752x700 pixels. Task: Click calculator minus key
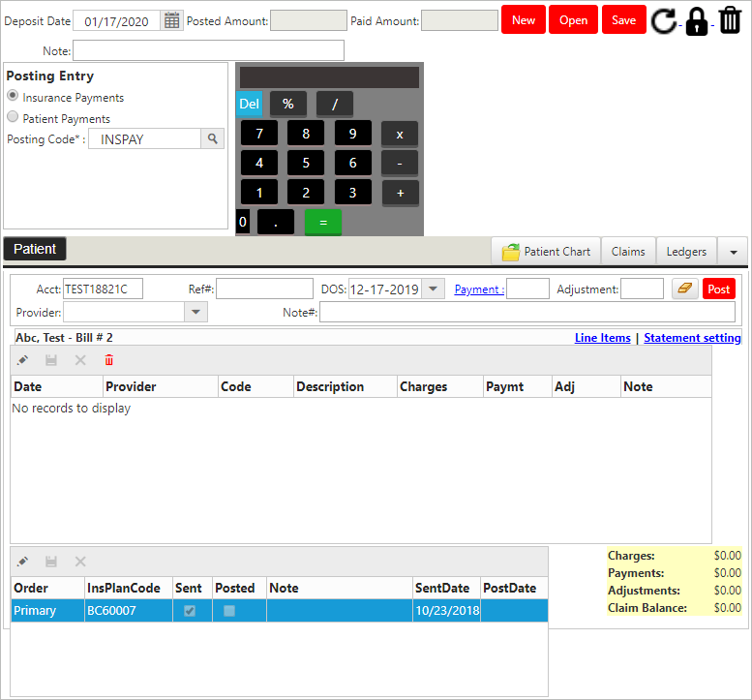point(400,164)
